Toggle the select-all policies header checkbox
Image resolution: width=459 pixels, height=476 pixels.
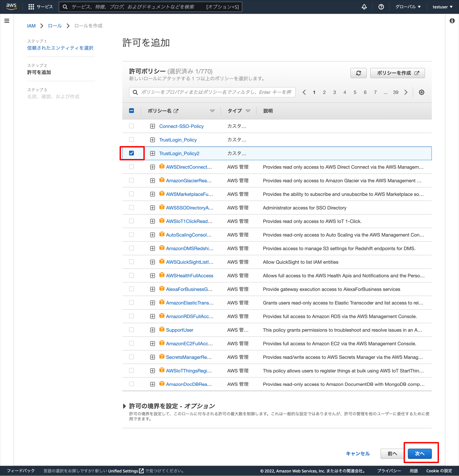coord(131,111)
